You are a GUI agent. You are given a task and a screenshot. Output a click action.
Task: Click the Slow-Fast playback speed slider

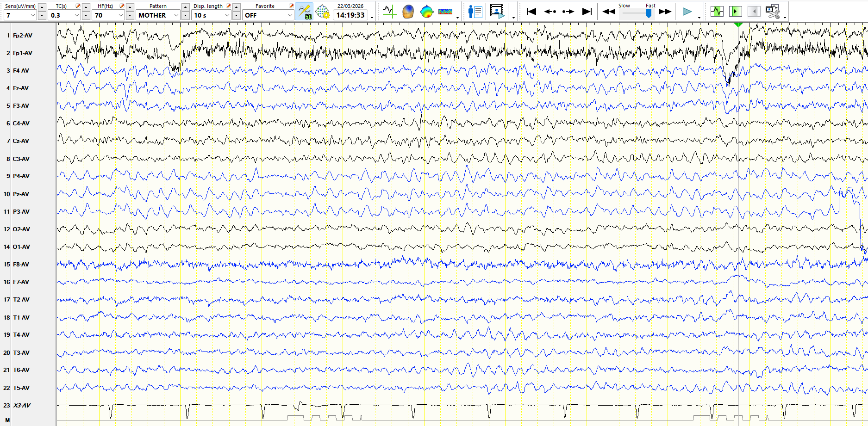point(637,13)
